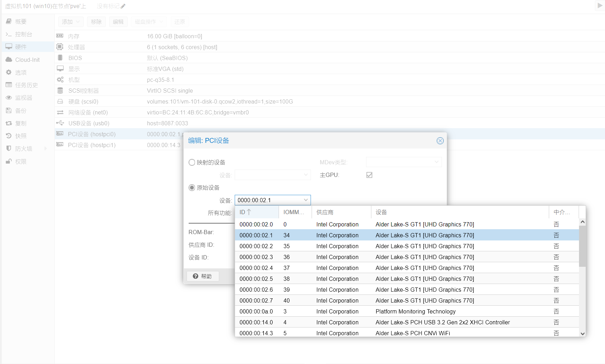The height and width of the screenshot is (364, 605).
Task: Select the mapped device (映射的设备) radio button
Action: click(x=192, y=163)
